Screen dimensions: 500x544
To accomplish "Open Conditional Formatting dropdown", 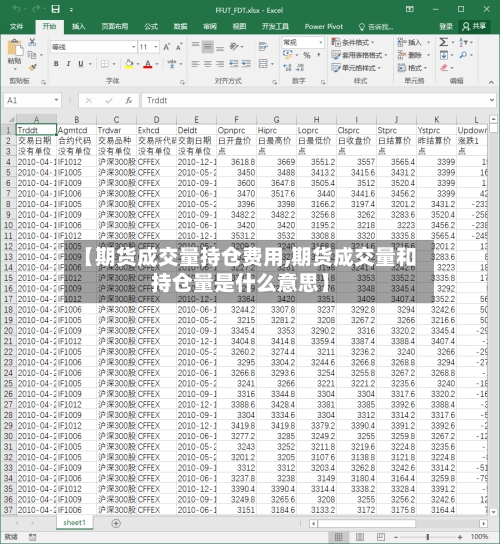I will 353,42.
